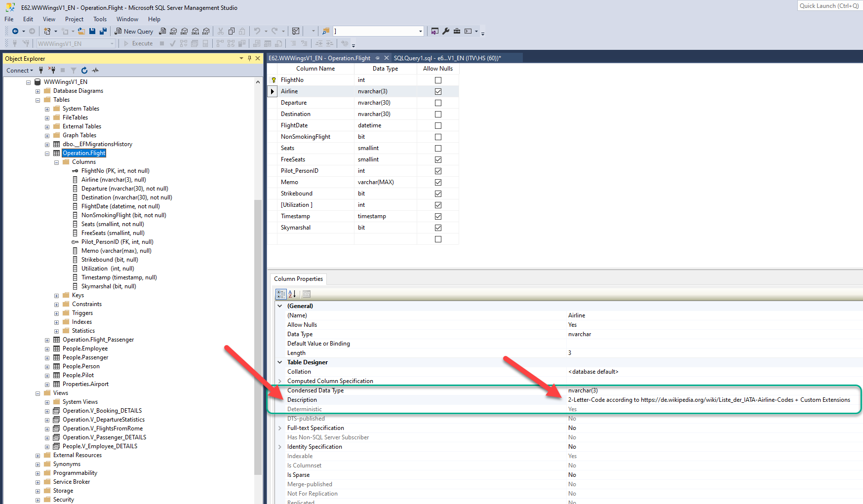Open the Tools menu

[100, 19]
